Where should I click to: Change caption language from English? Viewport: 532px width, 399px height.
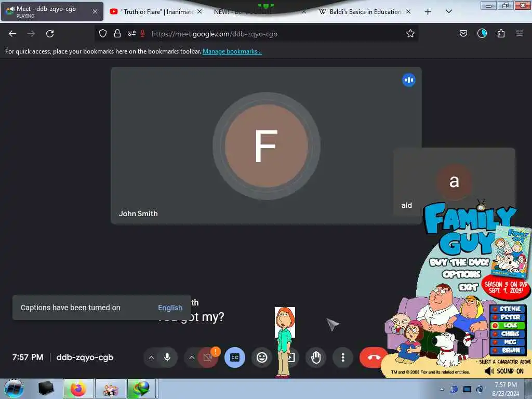pos(170,308)
